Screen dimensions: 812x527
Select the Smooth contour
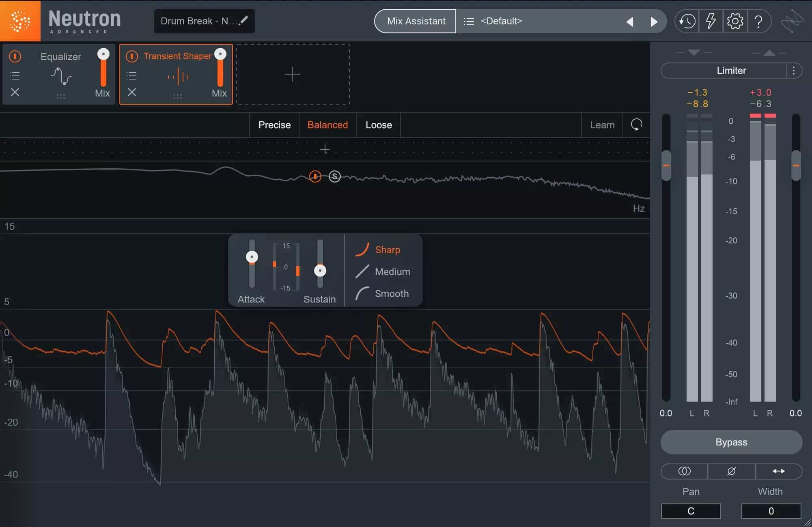382,293
